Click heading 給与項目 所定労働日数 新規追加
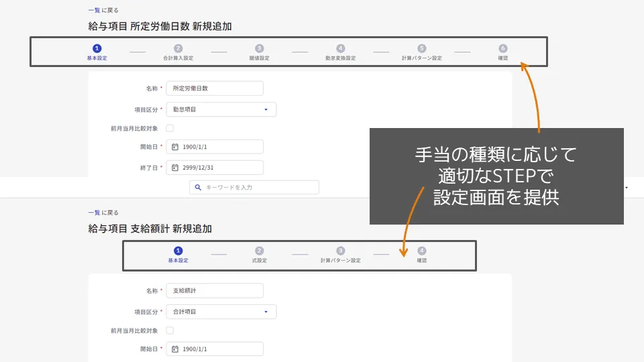 pyautogui.click(x=160, y=27)
